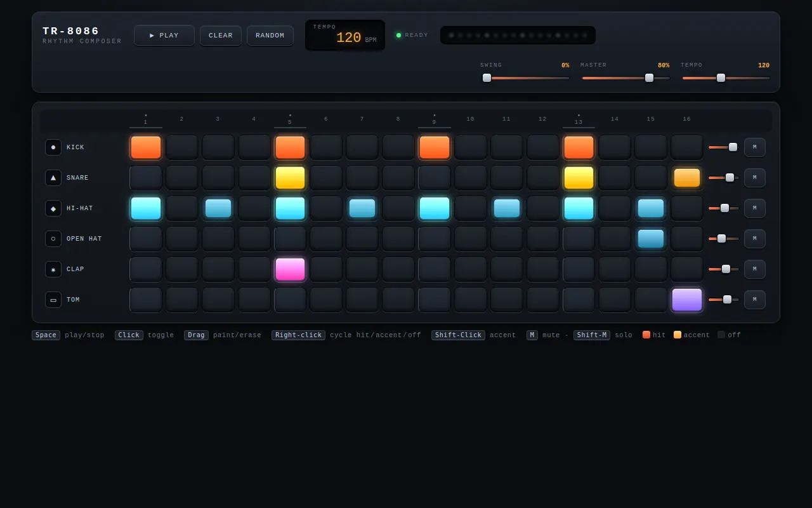Click the Tom track rectangle icon
The width and height of the screenshot is (812, 508).
[53, 300]
